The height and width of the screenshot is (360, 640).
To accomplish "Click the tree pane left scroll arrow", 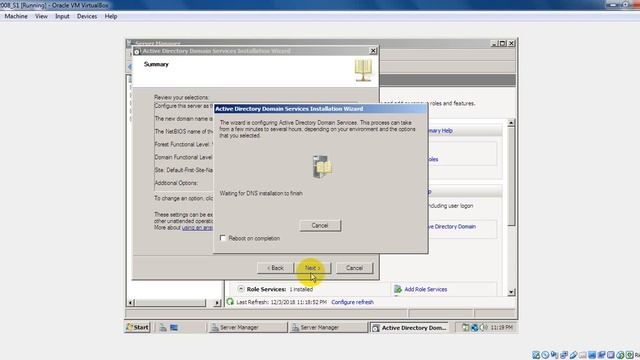I will point(131,303).
